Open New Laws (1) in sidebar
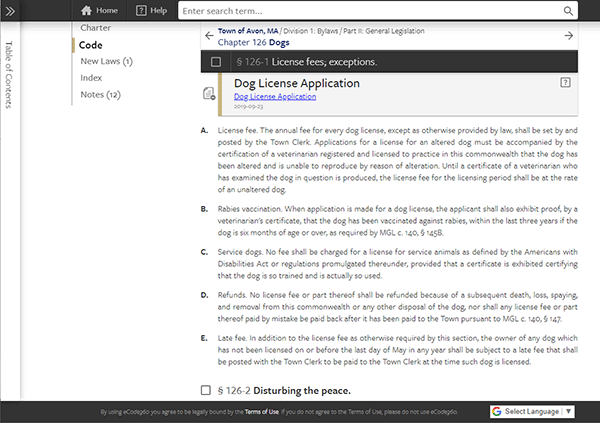Viewport: 600px width, 423px height. pos(106,62)
